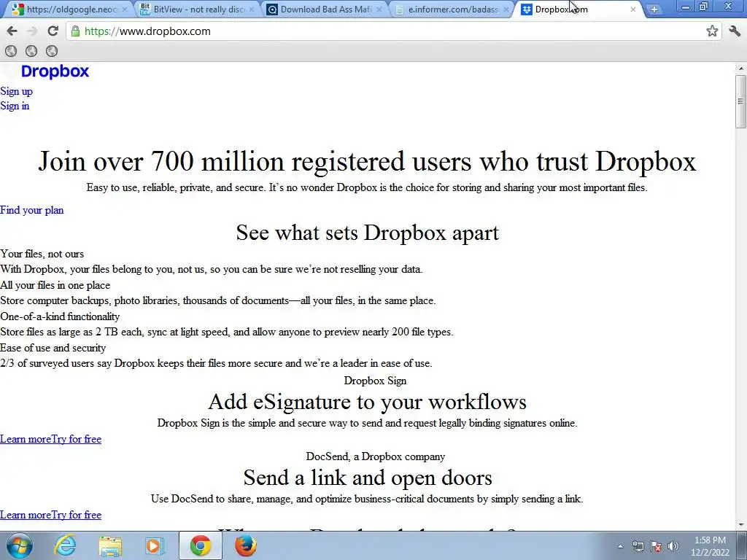Show hidden system tray icons
The width and height of the screenshot is (747, 560).
[620, 546]
